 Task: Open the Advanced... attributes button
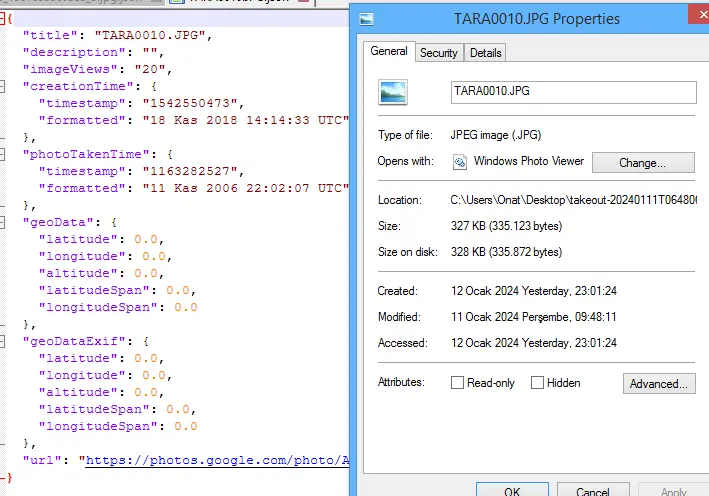coord(659,383)
